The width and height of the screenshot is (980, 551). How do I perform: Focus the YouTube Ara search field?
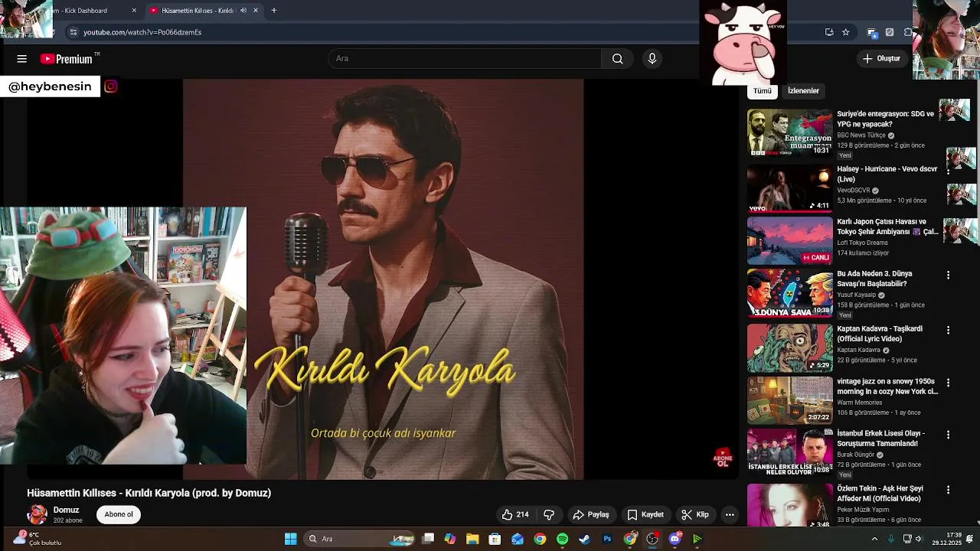point(465,59)
